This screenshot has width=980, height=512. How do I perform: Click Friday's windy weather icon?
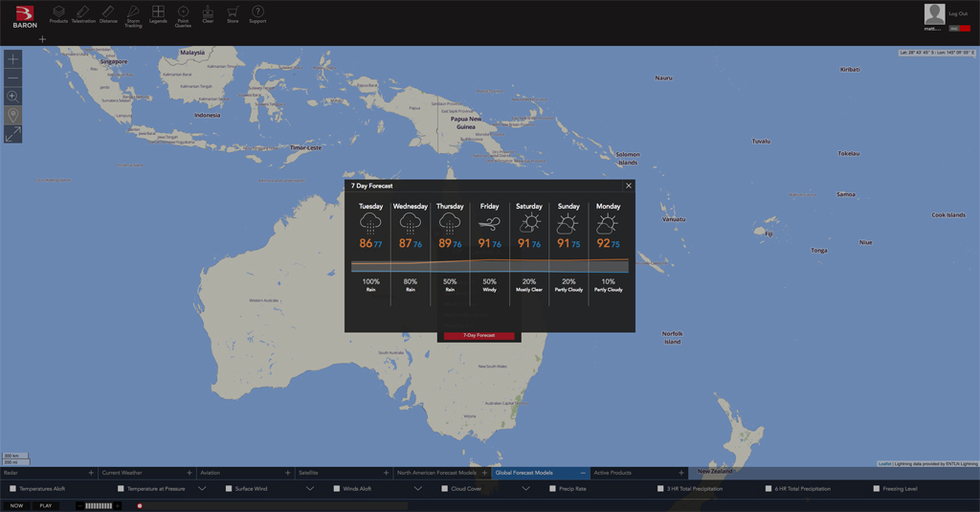click(489, 223)
